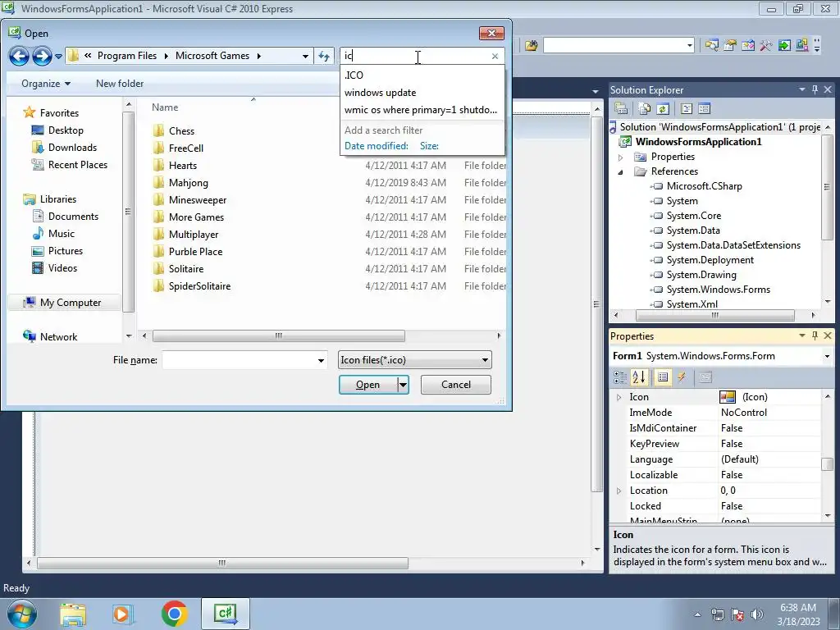Open the Open button split arrow
This screenshot has height=630, width=840.
point(403,385)
